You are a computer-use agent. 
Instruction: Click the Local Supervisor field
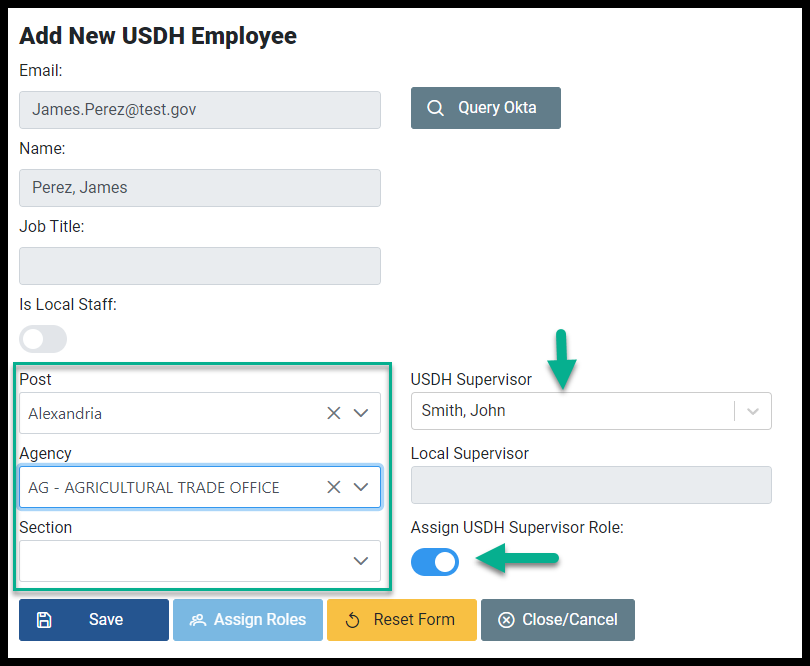(591, 485)
